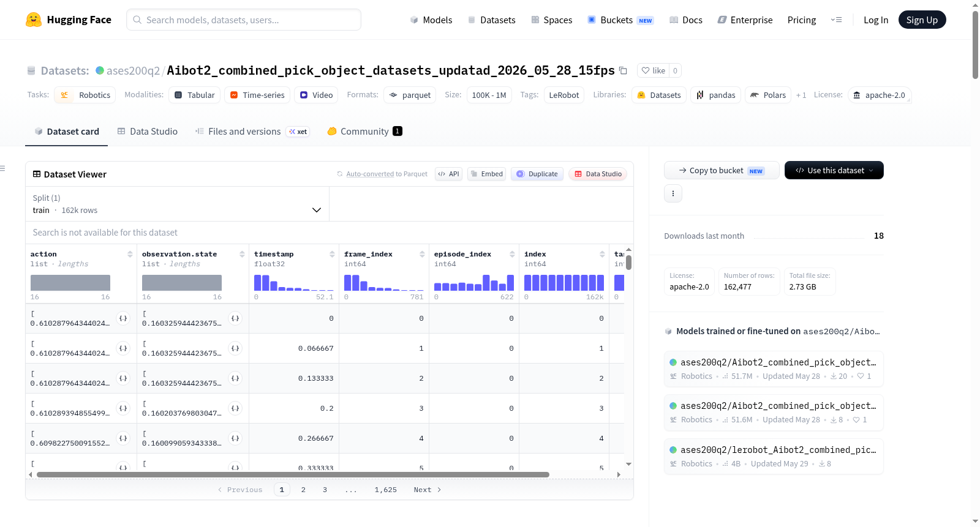This screenshot has height=527, width=980.
Task: Open Enterprise in the top navigation
Action: point(745,20)
